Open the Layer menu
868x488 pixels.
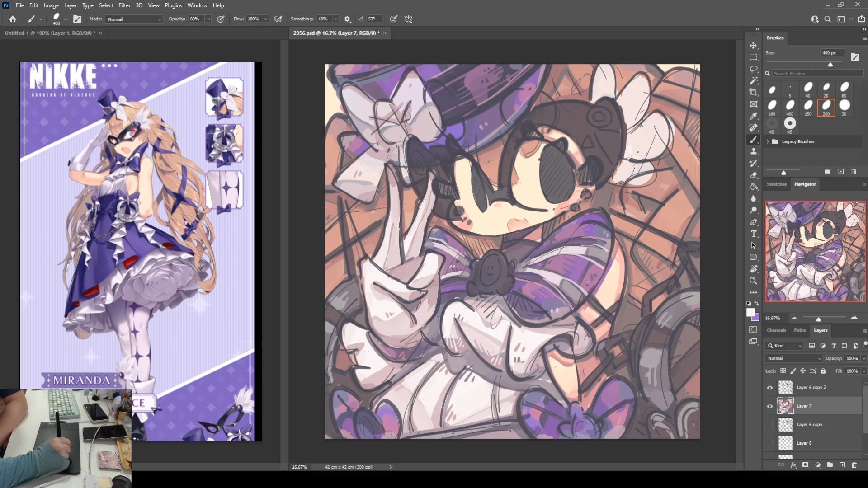70,5
